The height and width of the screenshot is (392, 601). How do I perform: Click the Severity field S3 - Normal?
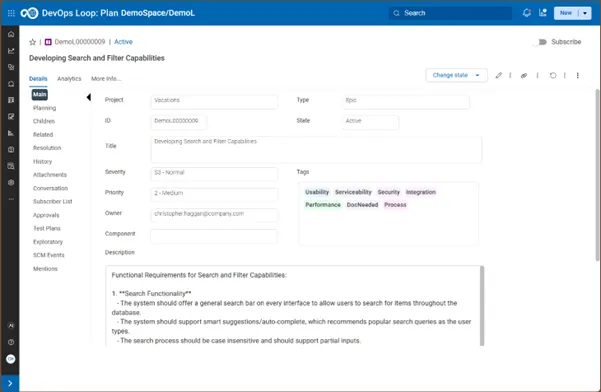click(x=214, y=174)
